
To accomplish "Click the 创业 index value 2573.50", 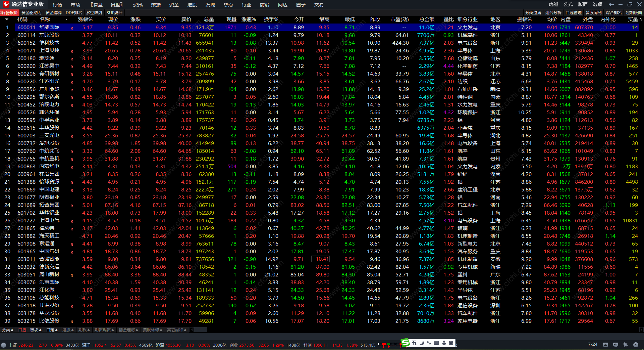I will coord(247,345).
